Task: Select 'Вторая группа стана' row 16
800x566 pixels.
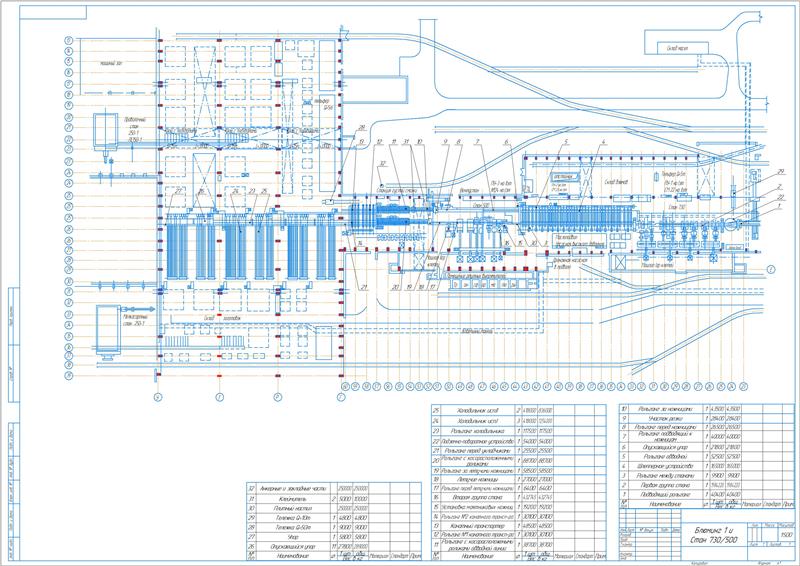Action: (x=476, y=498)
